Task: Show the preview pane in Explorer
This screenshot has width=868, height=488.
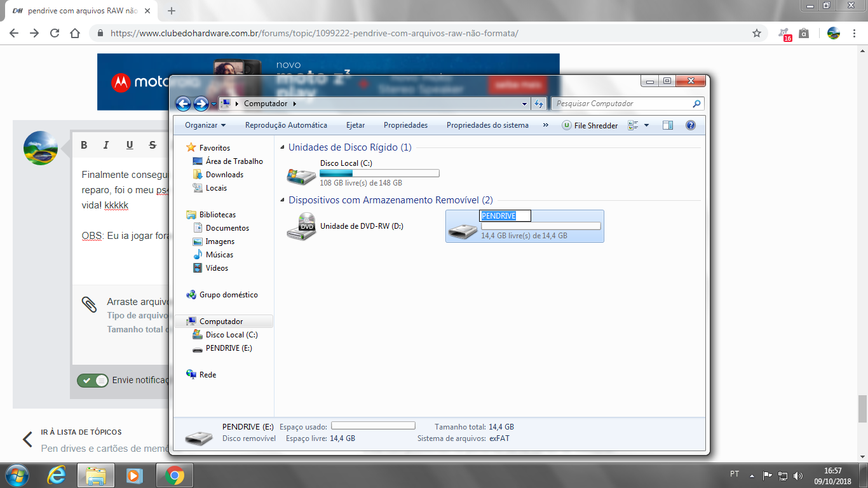Action: 667,125
